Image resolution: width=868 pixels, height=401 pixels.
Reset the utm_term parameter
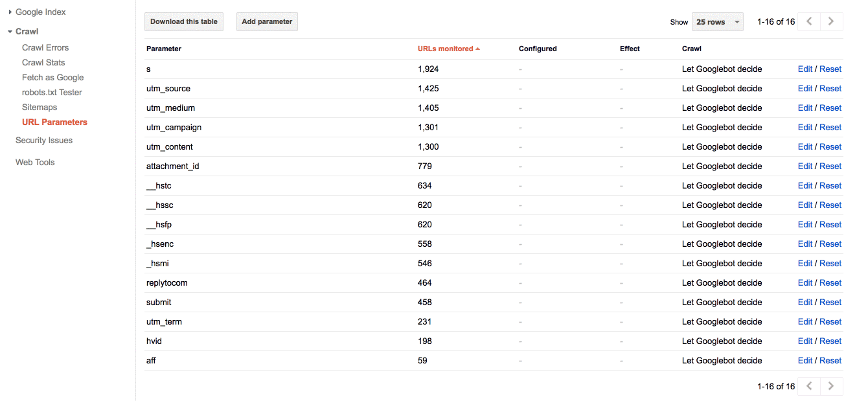[830, 321]
